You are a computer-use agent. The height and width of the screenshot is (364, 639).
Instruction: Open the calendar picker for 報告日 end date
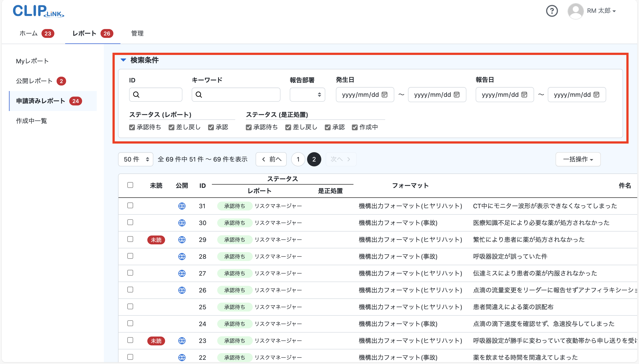pos(597,95)
